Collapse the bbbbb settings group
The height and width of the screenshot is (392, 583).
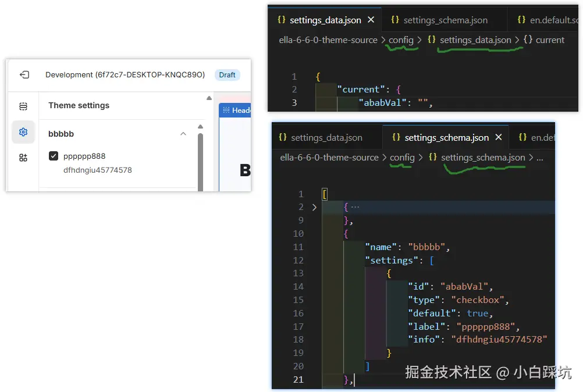pos(183,134)
